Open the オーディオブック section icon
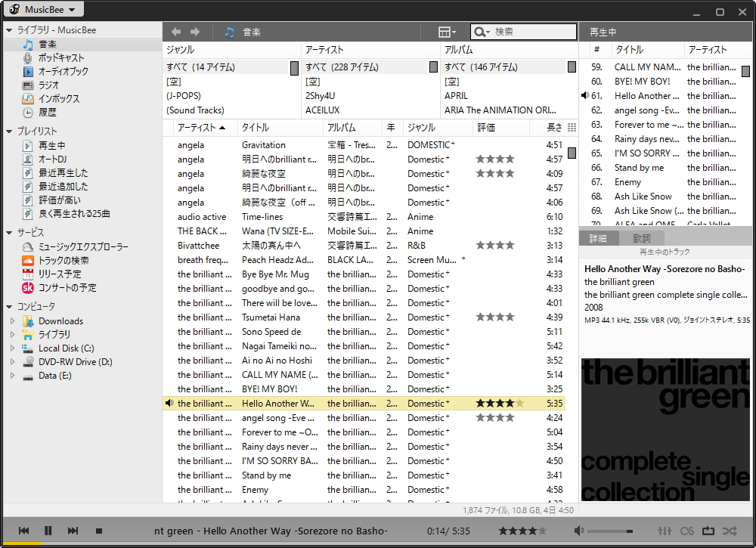The width and height of the screenshot is (756, 548). (28, 71)
